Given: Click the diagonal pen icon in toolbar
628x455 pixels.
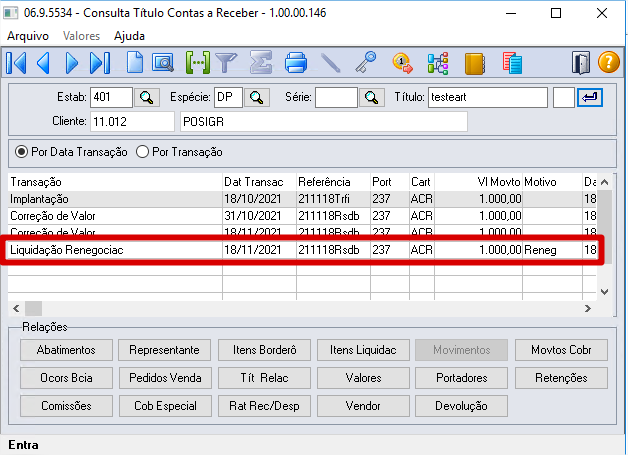Looking at the screenshot, I should click(x=331, y=63).
